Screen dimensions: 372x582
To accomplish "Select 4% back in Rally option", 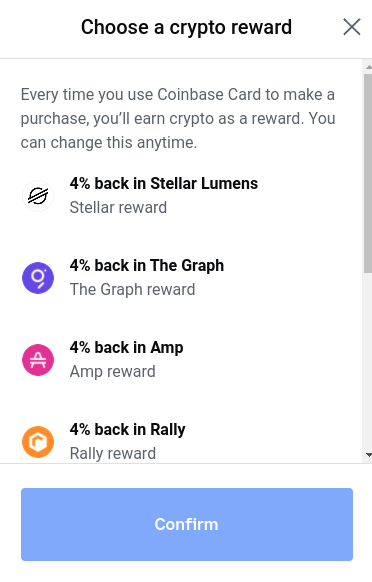I will tap(187, 441).
